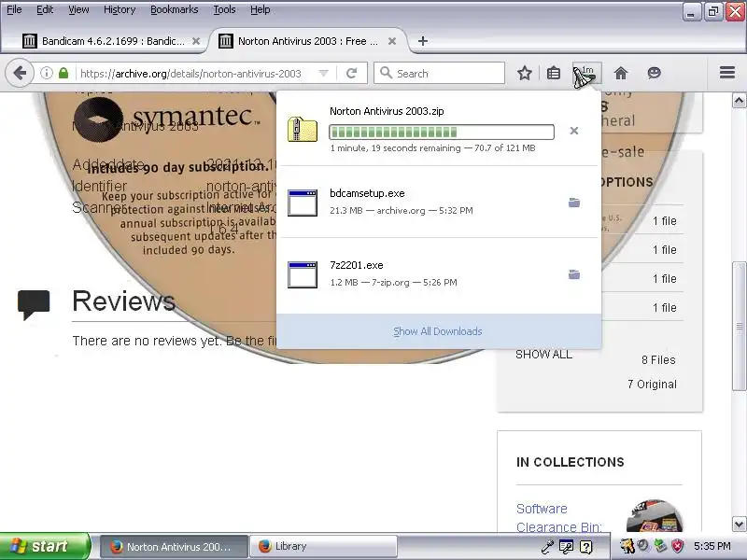Open the Help menu
The image size is (747, 560).
coord(261,9)
